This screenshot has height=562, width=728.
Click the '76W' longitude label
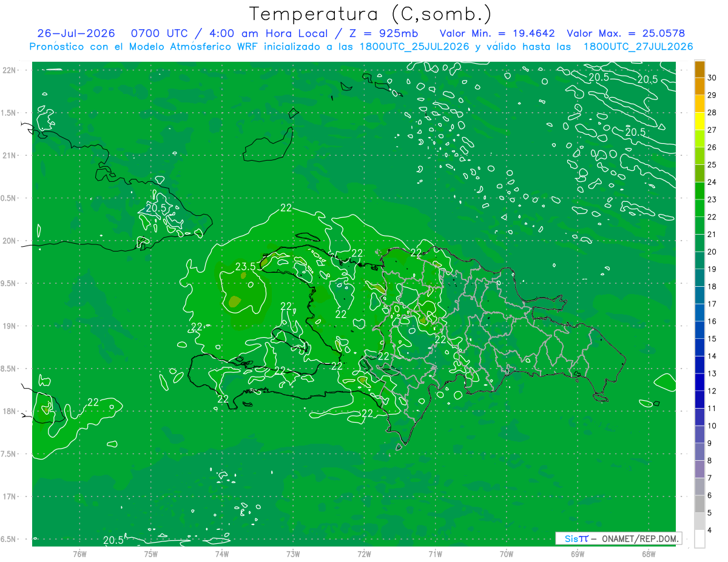point(79,554)
